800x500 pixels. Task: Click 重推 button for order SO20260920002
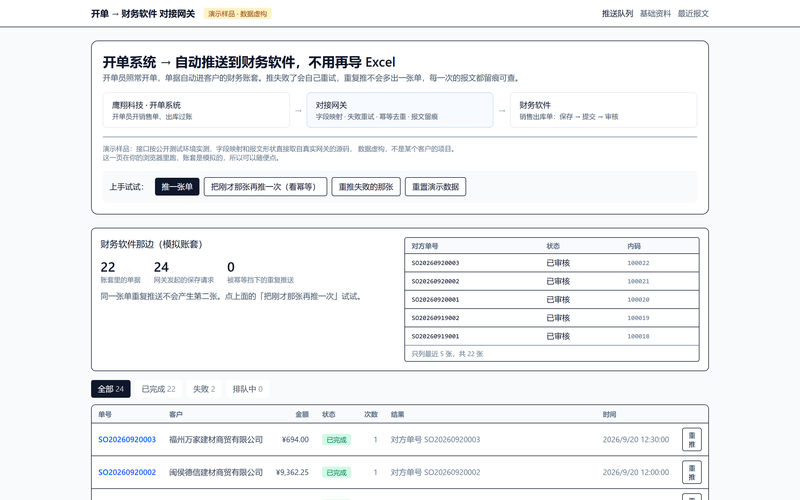tap(692, 472)
